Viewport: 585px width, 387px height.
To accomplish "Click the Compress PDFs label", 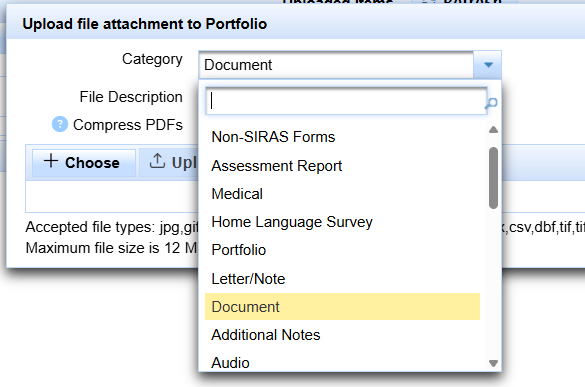I will pos(128,125).
